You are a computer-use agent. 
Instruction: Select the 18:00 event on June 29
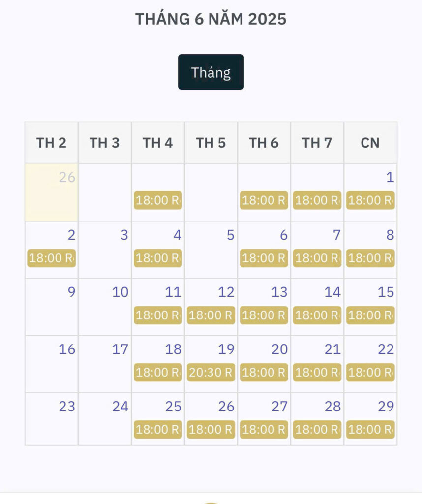370,429
